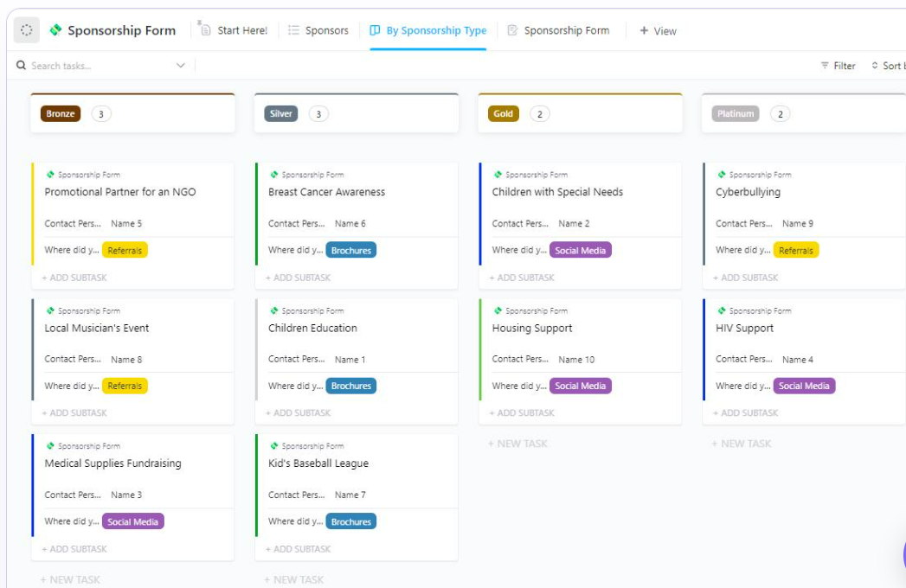The height and width of the screenshot is (588, 906).
Task: Click the Platinum column label
Action: (736, 114)
